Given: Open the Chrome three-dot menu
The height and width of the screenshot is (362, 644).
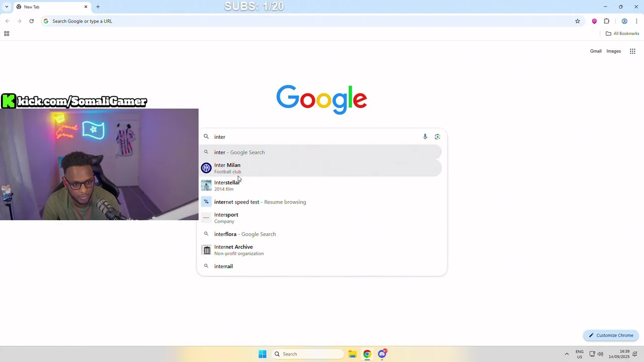Looking at the screenshot, I should (x=636, y=21).
